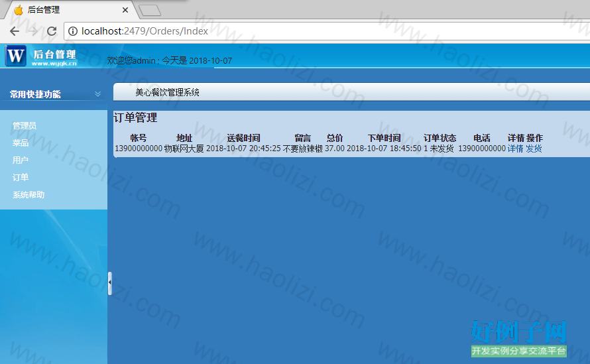Click the site info icon in address bar

[73, 31]
